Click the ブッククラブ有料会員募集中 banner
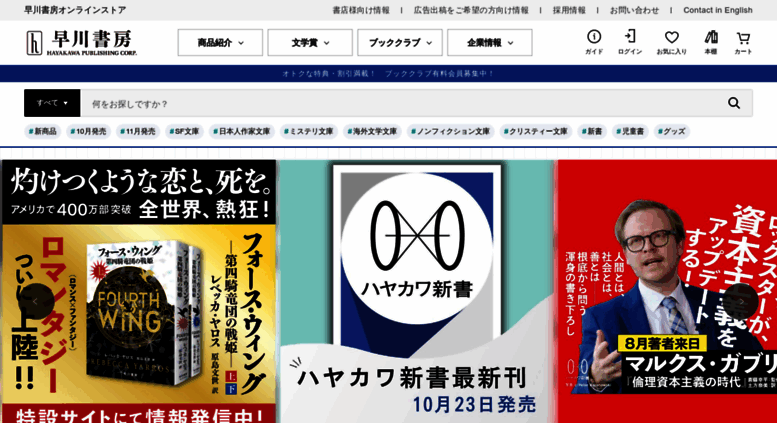Image resolution: width=777 pixels, height=423 pixels. (x=388, y=73)
